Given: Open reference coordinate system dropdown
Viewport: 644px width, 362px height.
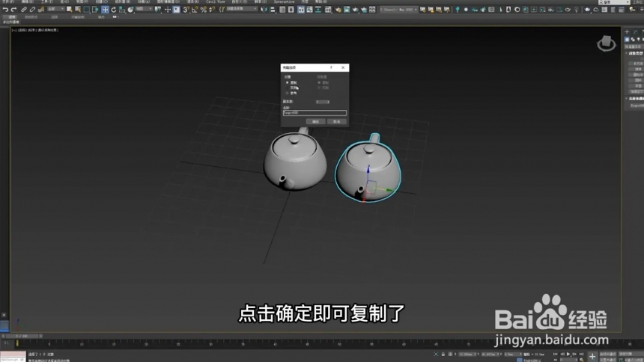Looking at the screenshot, I should tap(143, 9).
